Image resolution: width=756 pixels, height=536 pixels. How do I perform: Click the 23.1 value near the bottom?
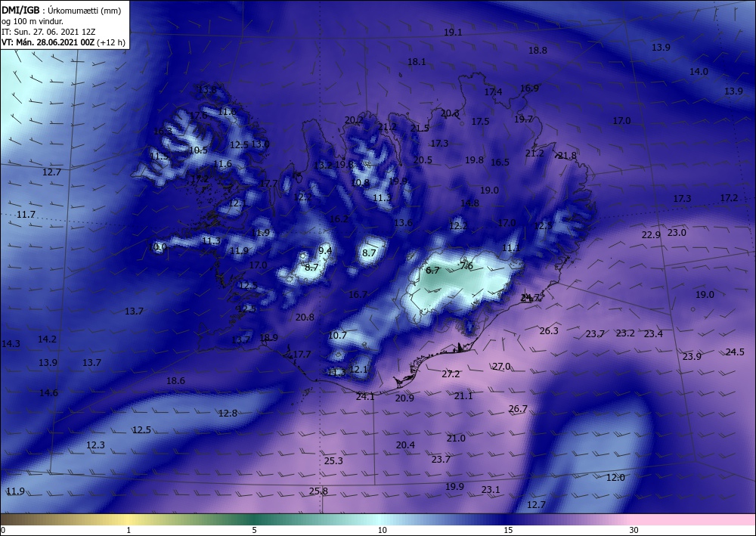click(x=491, y=490)
